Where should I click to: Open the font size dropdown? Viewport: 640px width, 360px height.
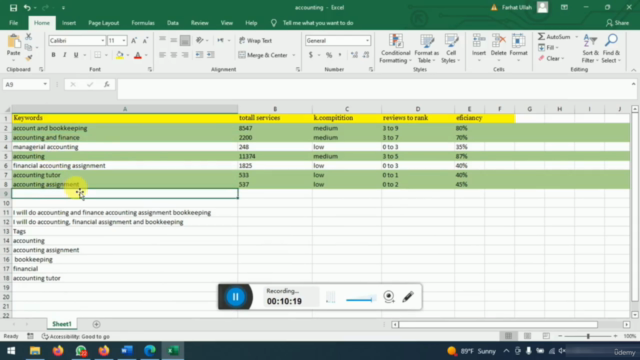(x=124, y=40)
